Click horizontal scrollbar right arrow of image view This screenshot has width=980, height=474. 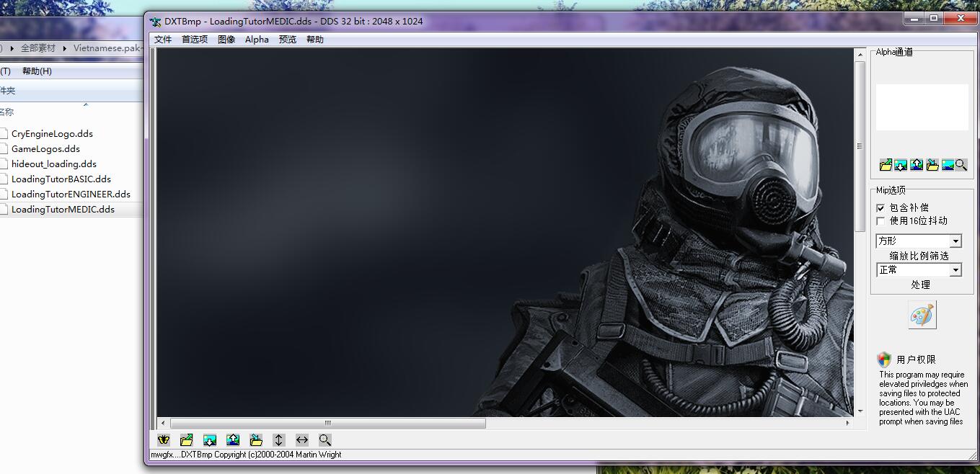tap(848, 423)
